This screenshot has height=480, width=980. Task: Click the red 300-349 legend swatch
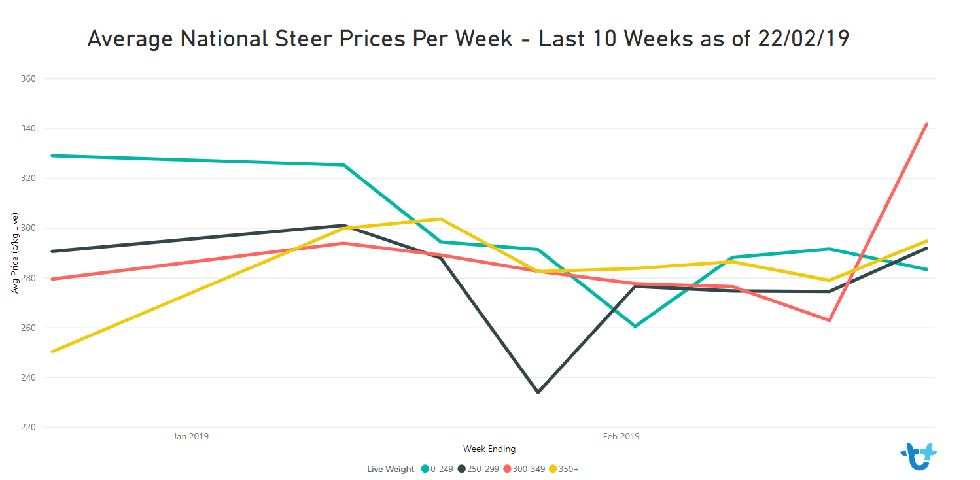pos(506,469)
